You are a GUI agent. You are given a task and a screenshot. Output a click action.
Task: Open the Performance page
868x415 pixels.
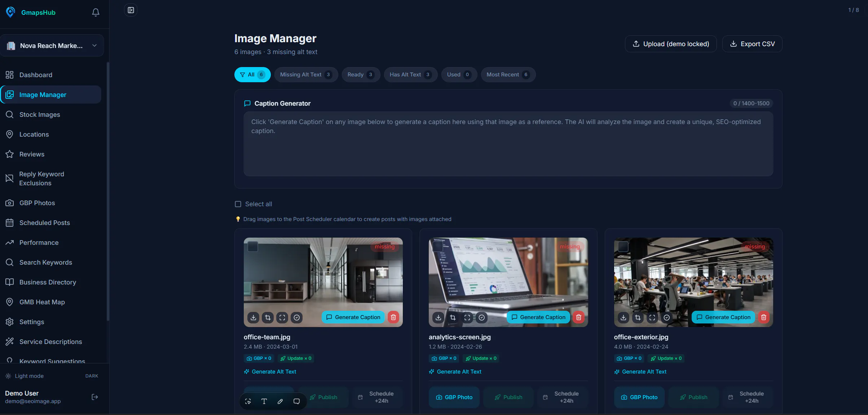51,242
